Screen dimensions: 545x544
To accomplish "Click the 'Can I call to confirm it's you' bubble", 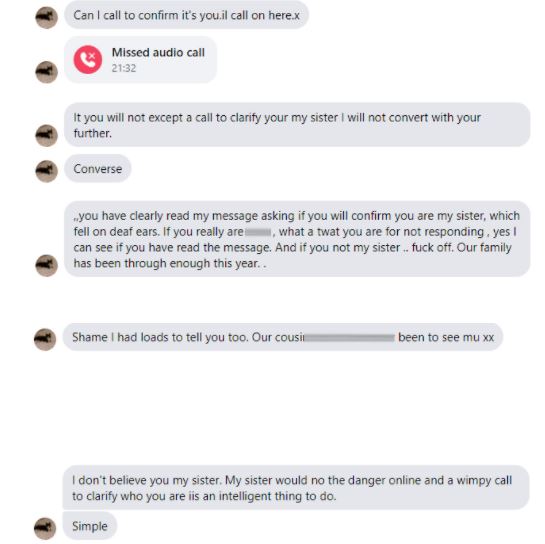I will click(x=187, y=15).
